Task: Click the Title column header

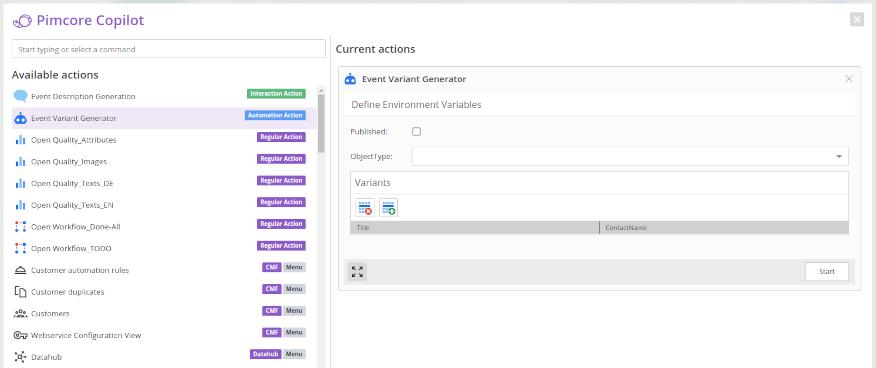Action: coord(474,228)
